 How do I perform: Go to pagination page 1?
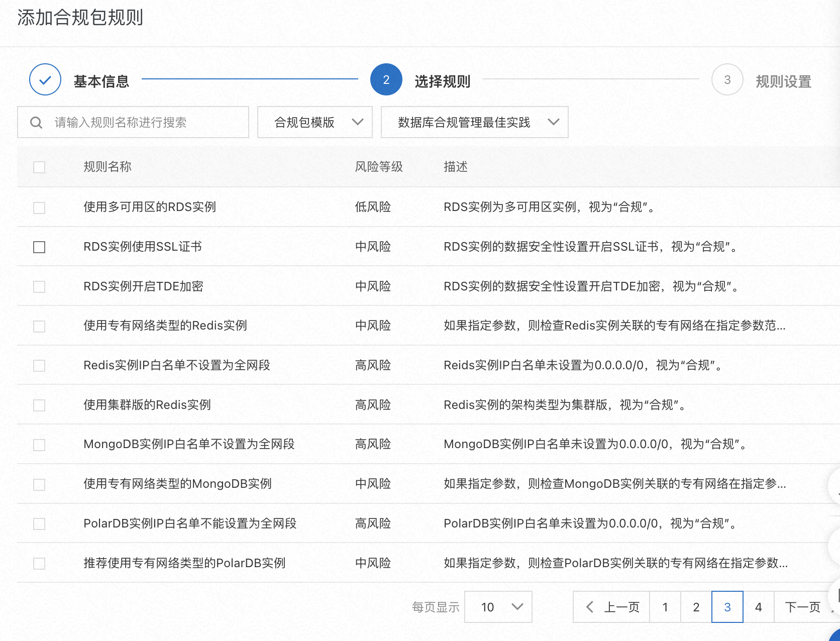[665, 607]
